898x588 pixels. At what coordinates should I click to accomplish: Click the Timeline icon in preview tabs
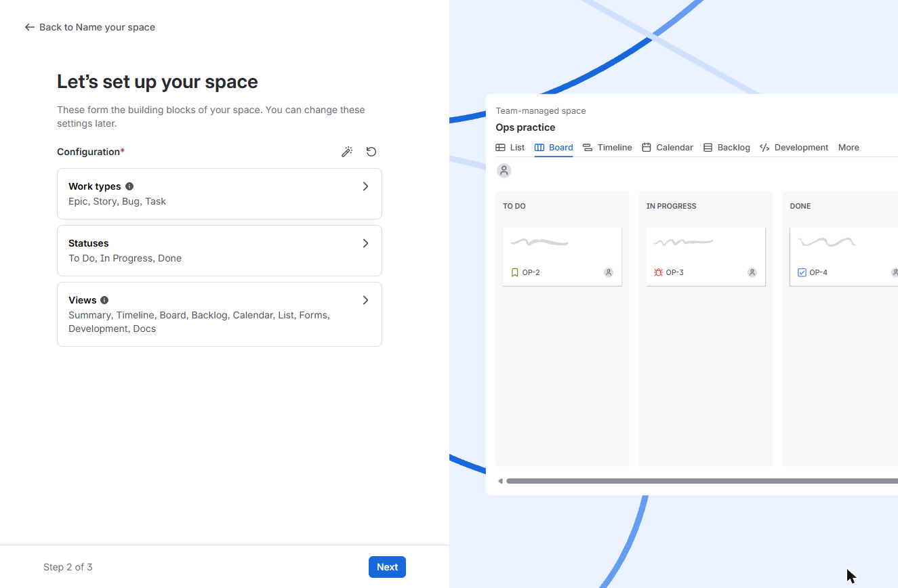click(x=588, y=148)
